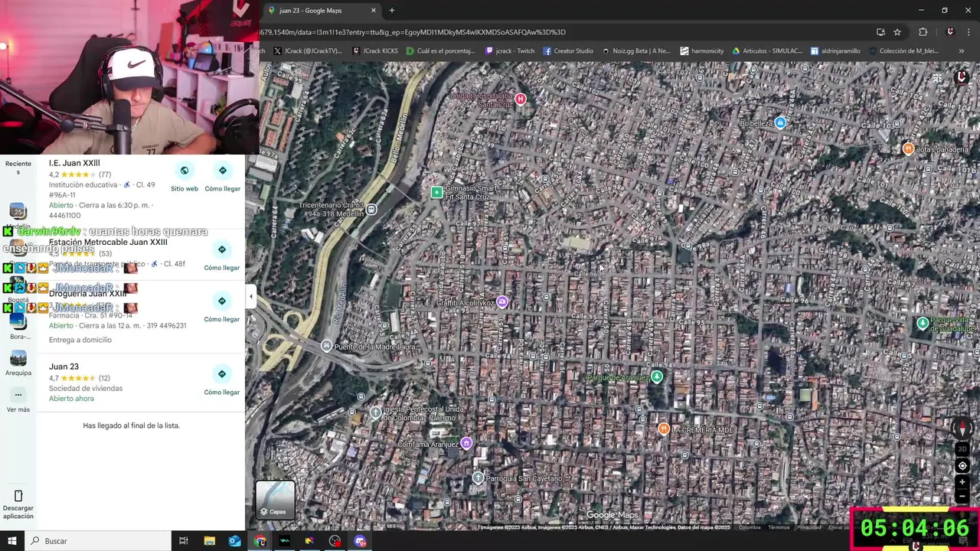Click the Iglesia Pentecostal Unida church marker
The image size is (980, 551).
pyautogui.click(x=375, y=412)
